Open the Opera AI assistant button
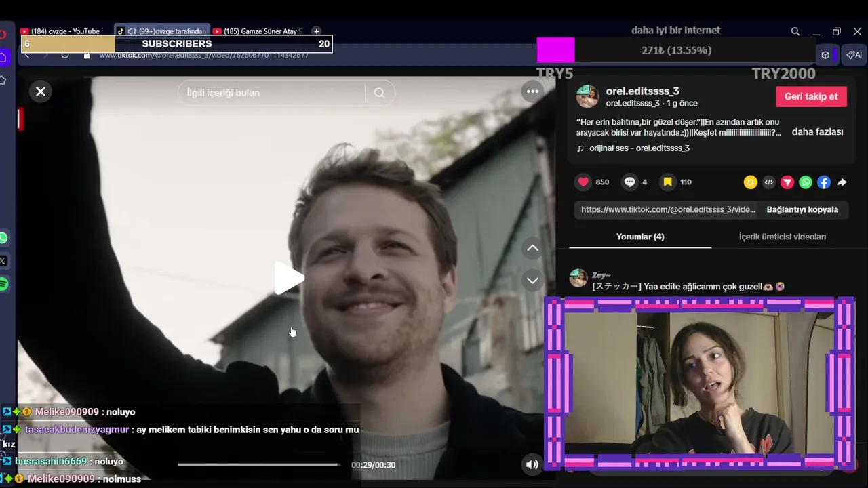Viewport: 868px width, 488px height. [x=854, y=55]
